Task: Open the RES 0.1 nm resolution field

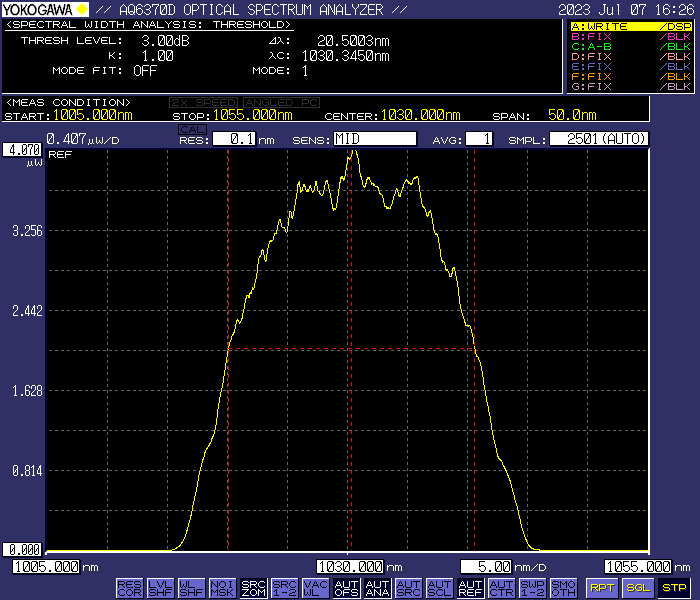Action: pyautogui.click(x=233, y=139)
